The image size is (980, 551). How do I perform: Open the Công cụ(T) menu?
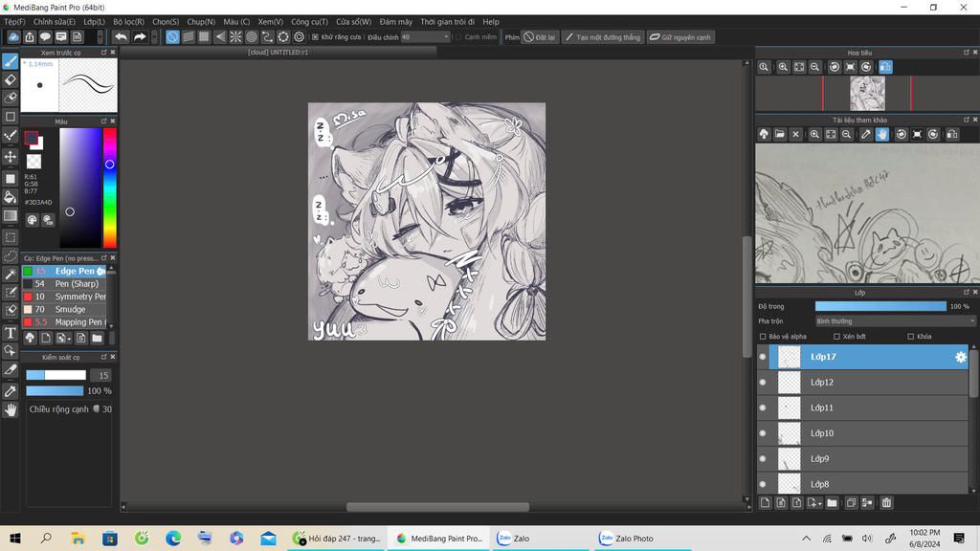point(309,21)
